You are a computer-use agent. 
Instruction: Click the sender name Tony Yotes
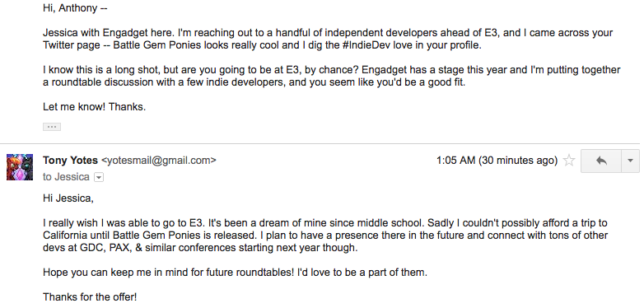pyautogui.click(x=70, y=160)
